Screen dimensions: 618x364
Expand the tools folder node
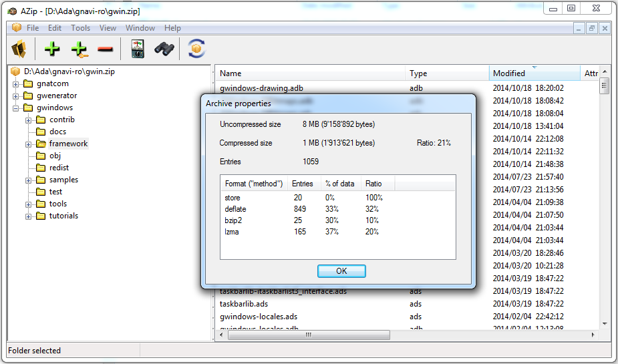(x=28, y=204)
